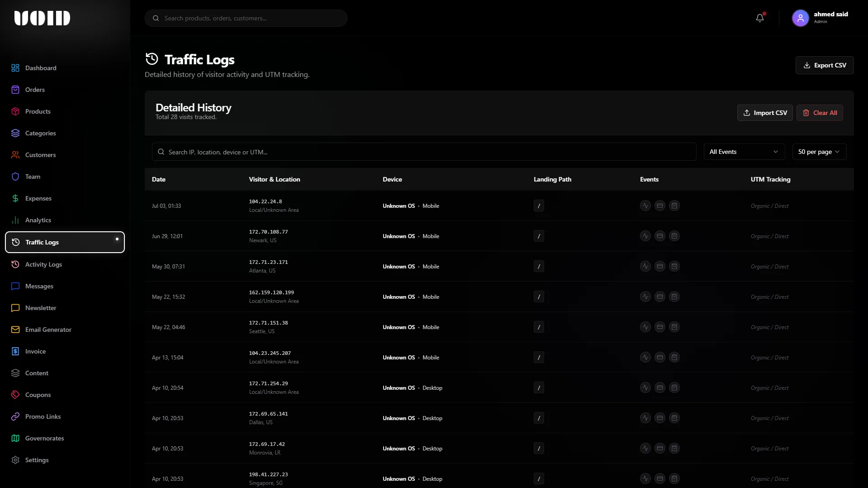868x488 pixels.
Task: Select IP address 104.22.24.8
Action: coord(266,201)
